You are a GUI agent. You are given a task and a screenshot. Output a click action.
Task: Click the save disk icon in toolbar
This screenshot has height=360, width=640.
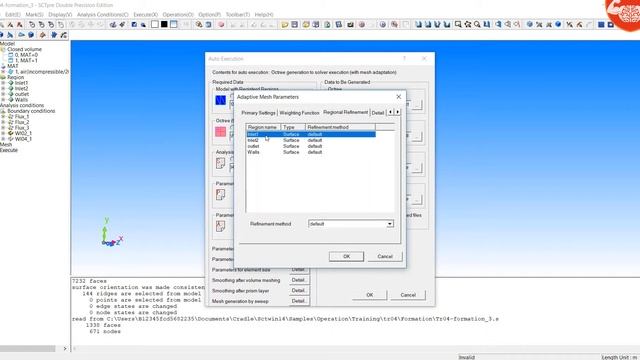[x=295, y=24]
